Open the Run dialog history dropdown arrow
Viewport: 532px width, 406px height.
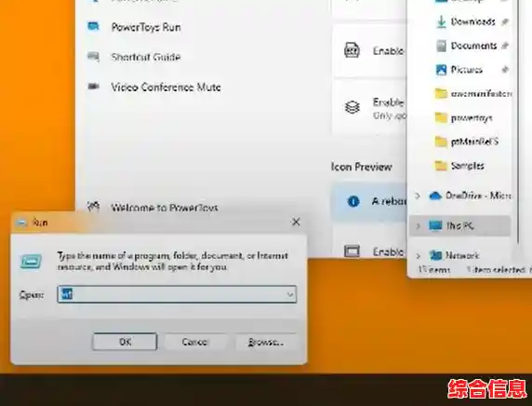(x=290, y=294)
